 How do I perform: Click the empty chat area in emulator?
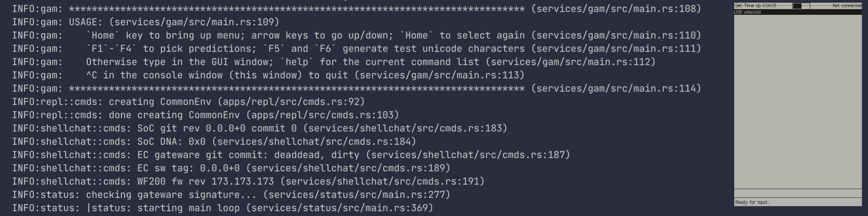tap(797, 101)
